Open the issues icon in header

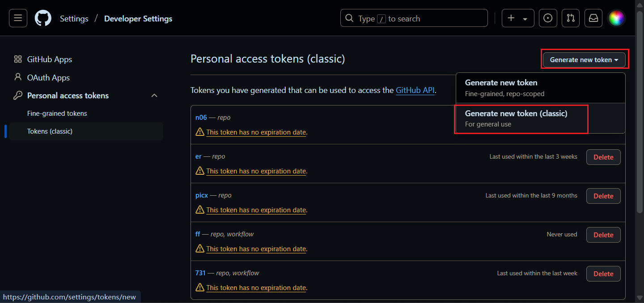coord(548,18)
